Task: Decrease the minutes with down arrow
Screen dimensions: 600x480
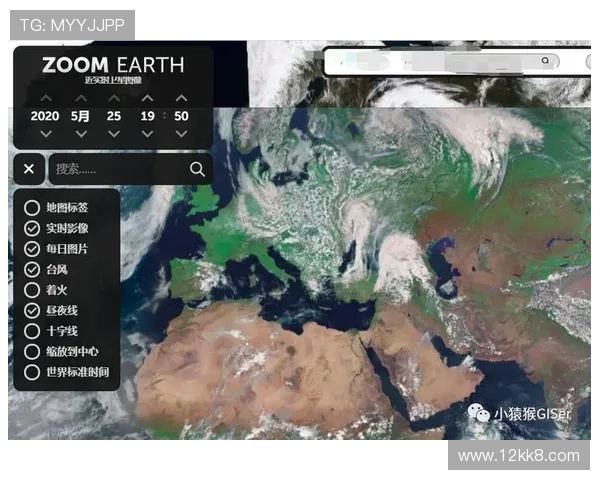Action: [180, 133]
